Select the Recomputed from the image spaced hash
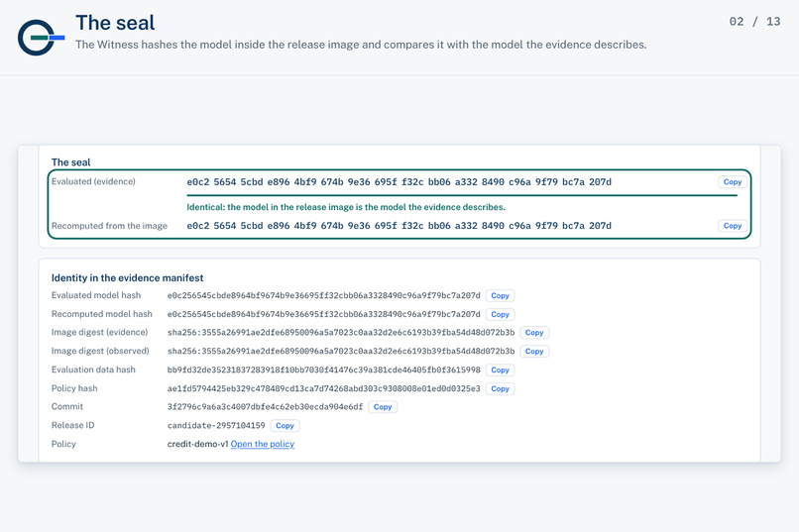Viewport: 799px width, 532px height. [399, 226]
